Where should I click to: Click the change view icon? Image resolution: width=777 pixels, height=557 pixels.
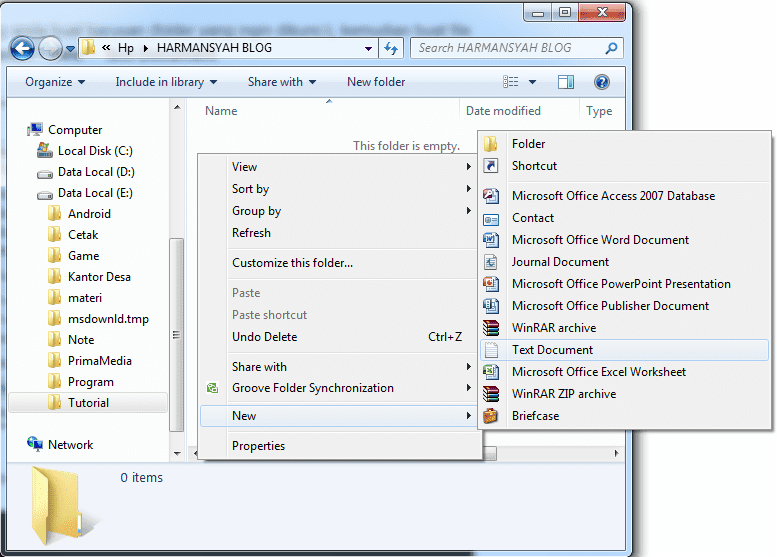click(510, 82)
